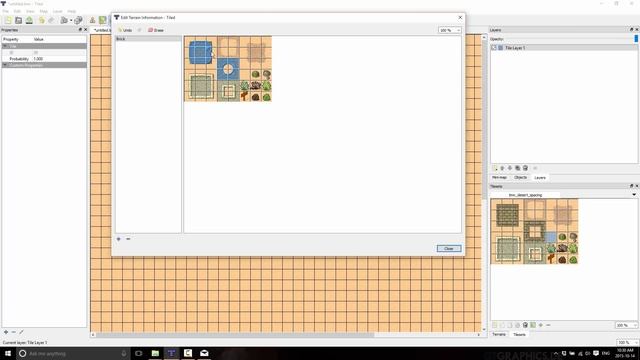Click the Duplicate layer icon
The image size is (640, 360).
click(x=518, y=168)
